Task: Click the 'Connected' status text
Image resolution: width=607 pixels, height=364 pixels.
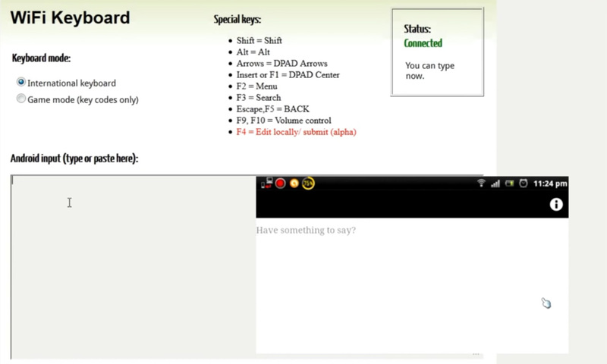Action: (x=423, y=43)
